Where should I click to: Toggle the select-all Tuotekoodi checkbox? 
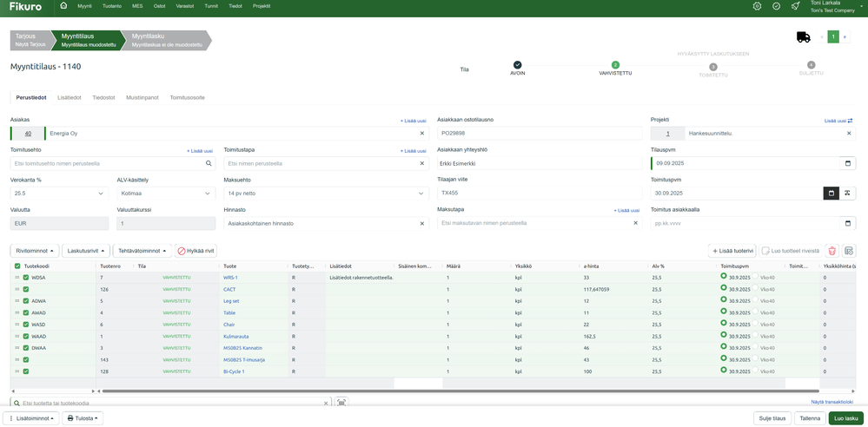coord(17,266)
